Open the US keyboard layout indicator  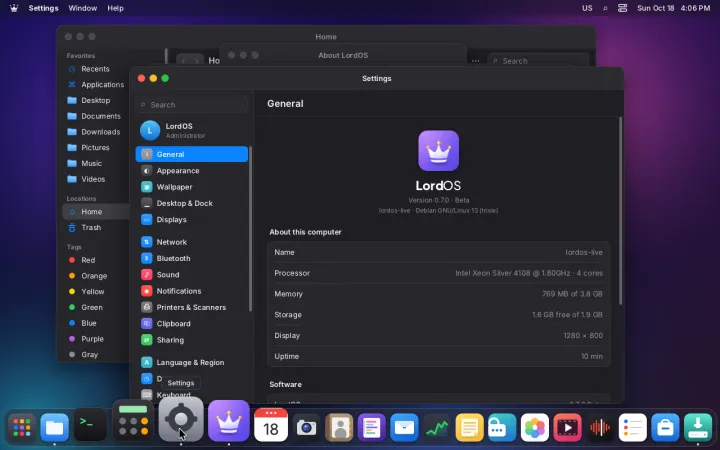pos(587,8)
